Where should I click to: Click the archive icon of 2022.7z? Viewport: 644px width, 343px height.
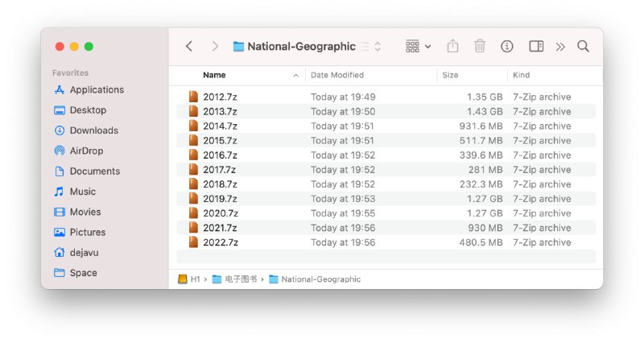coord(193,242)
